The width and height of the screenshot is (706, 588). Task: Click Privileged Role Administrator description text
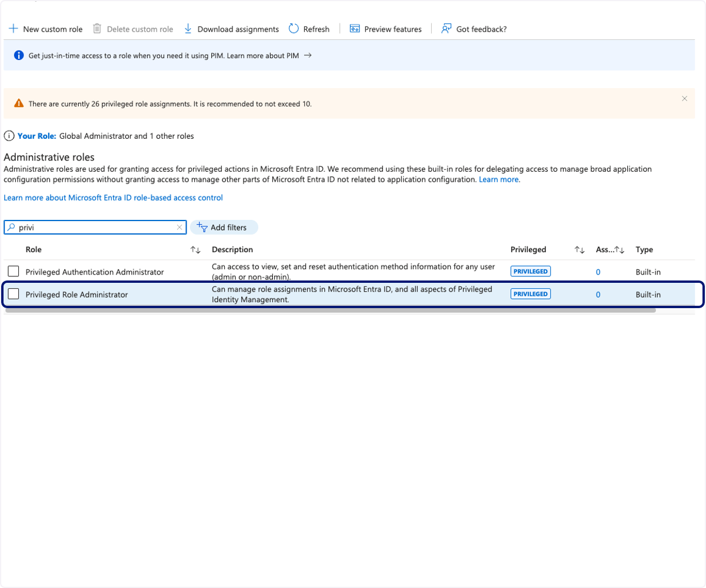(x=352, y=294)
